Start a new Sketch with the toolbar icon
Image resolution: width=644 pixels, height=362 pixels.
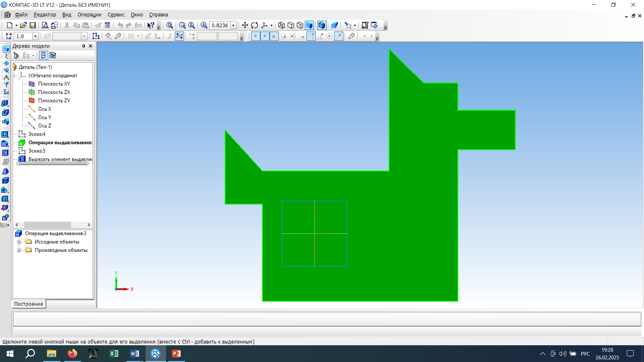point(96,36)
